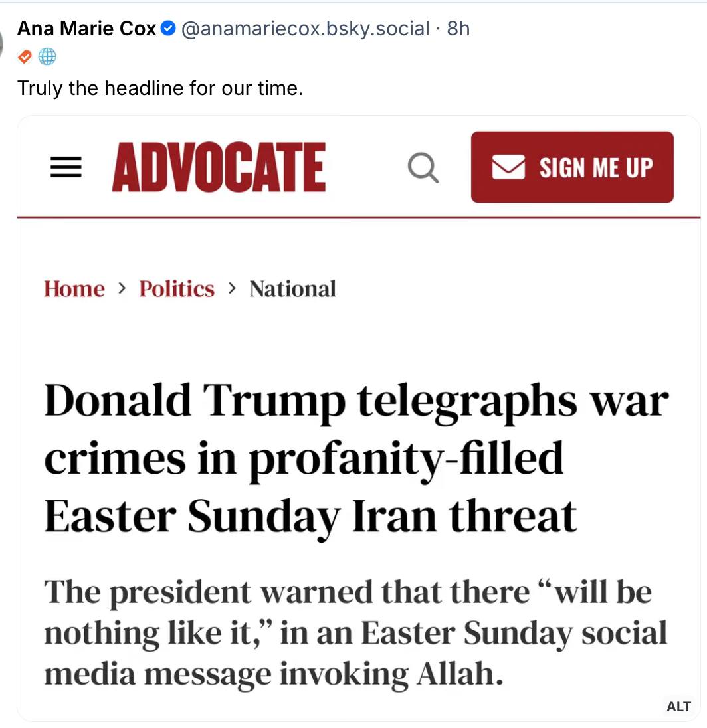The image size is (707, 728).
Task: Open the hamburger menu icon
Action: coord(66,167)
